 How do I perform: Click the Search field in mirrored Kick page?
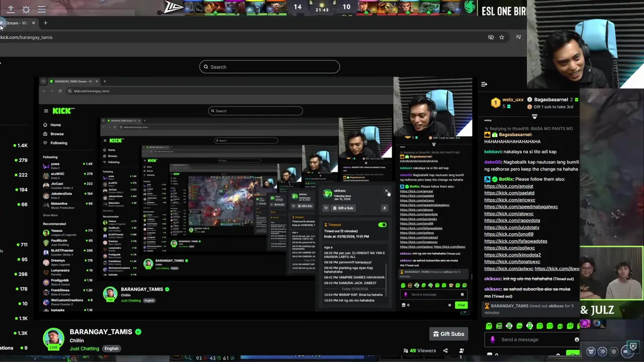[256, 111]
